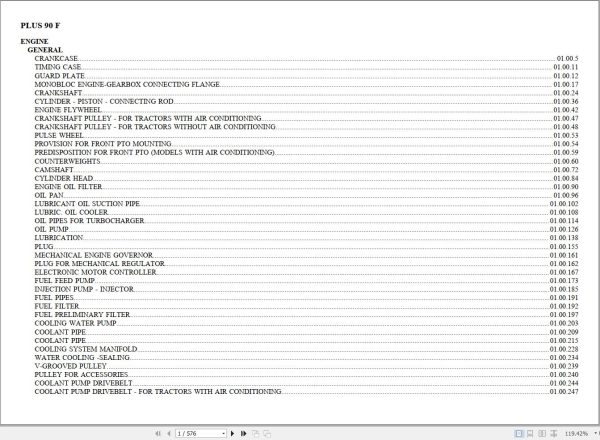Click page reference 01.00.247
600x440 pixels.
(564, 391)
